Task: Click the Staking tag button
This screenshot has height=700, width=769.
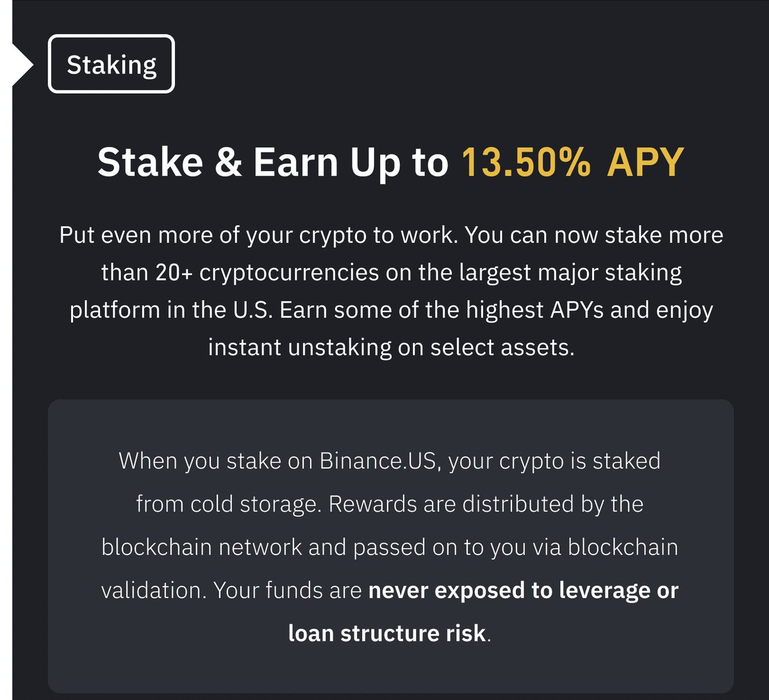Action: (x=112, y=64)
